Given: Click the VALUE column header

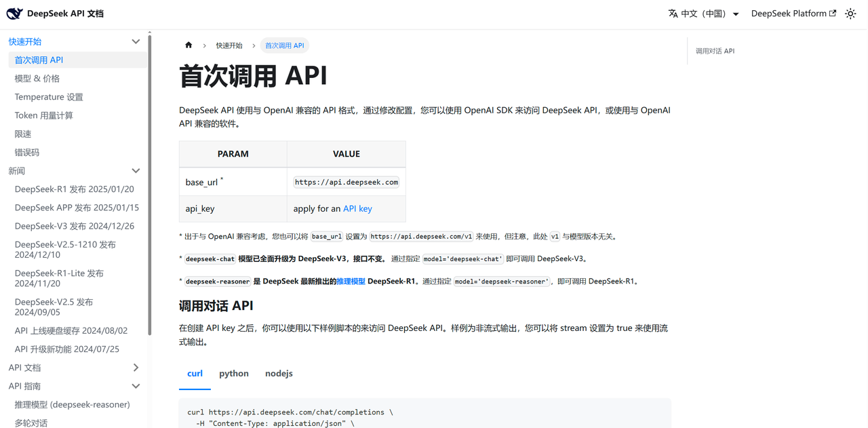Looking at the screenshot, I should tap(347, 154).
